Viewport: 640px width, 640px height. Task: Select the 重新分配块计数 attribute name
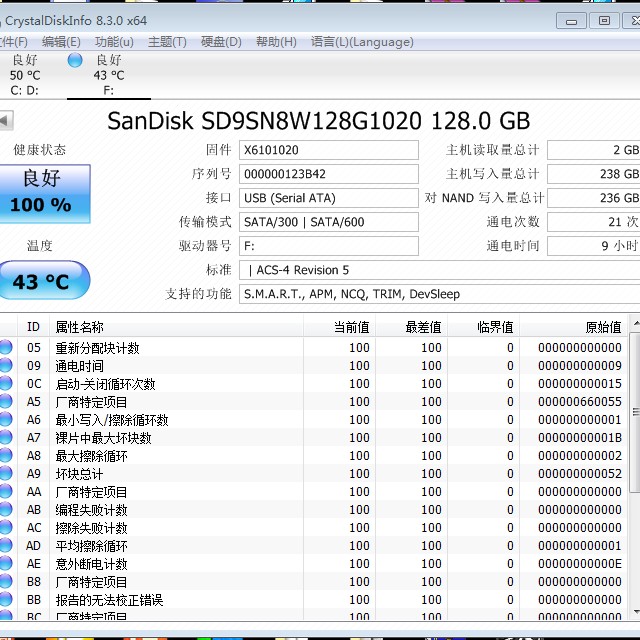[x=98, y=348]
